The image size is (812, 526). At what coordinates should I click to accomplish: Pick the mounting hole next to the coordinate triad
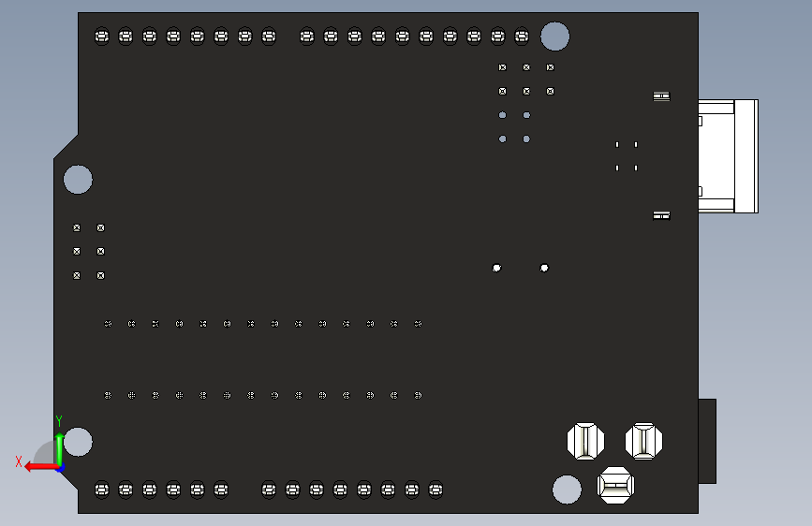coord(78,442)
